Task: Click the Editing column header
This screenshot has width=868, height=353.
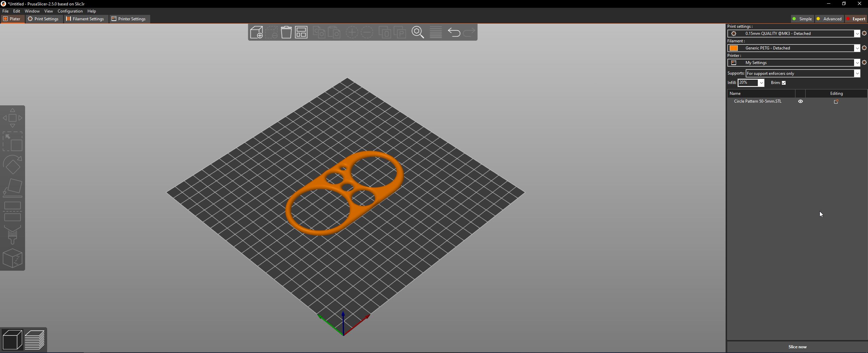Action: 836,94
